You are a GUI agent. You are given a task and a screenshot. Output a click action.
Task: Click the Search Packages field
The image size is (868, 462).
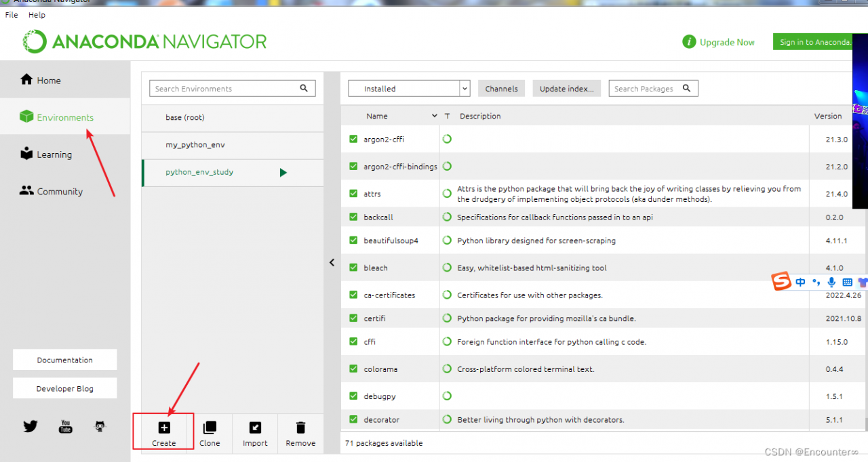click(x=653, y=88)
